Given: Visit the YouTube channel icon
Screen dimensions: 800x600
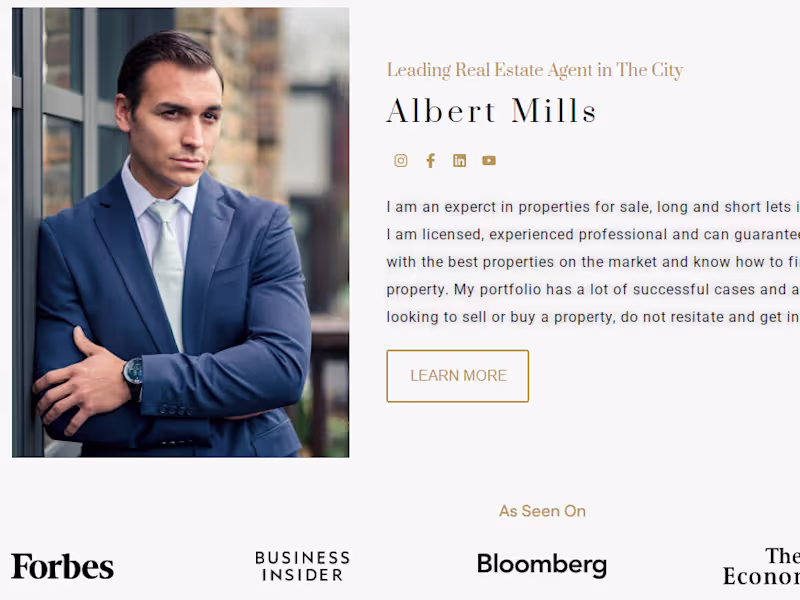Looking at the screenshot, I should tap(489, 161).
